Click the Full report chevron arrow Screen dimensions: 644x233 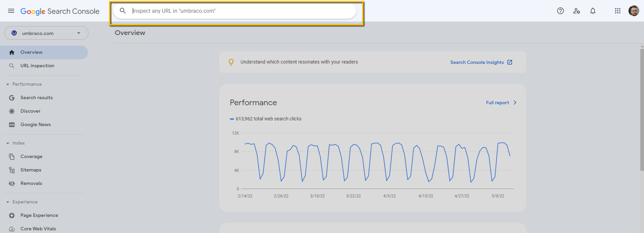coord(515,103)
